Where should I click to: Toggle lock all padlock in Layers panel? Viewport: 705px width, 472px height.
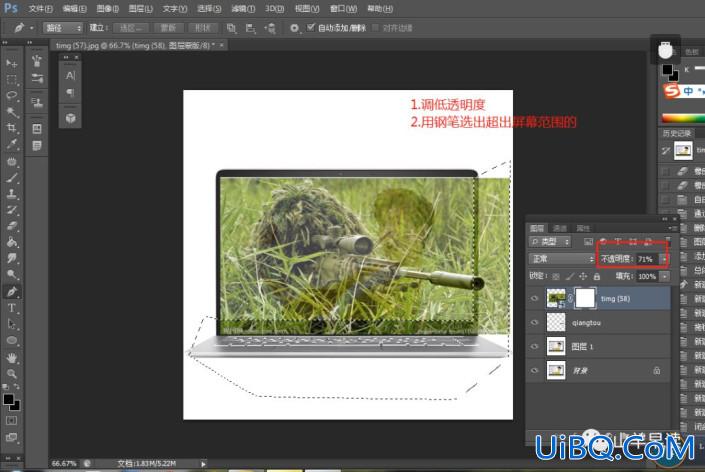point(597,276)
